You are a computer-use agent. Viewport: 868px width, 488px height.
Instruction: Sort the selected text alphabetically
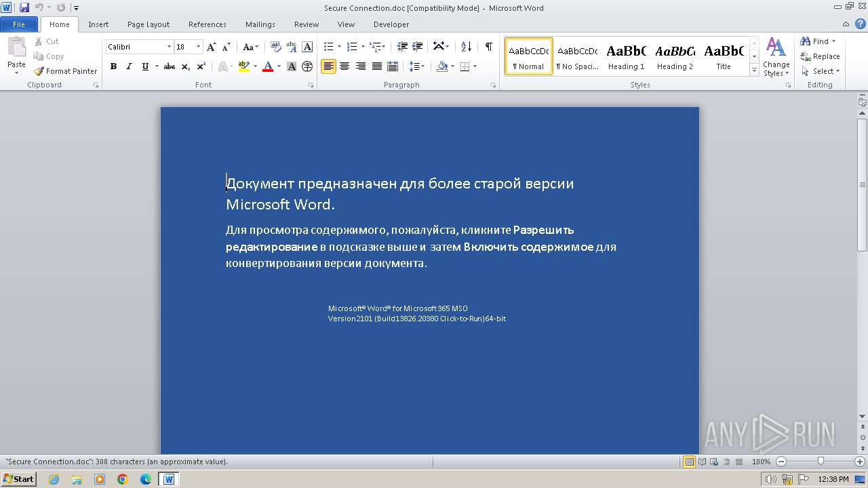pos(466,47)
